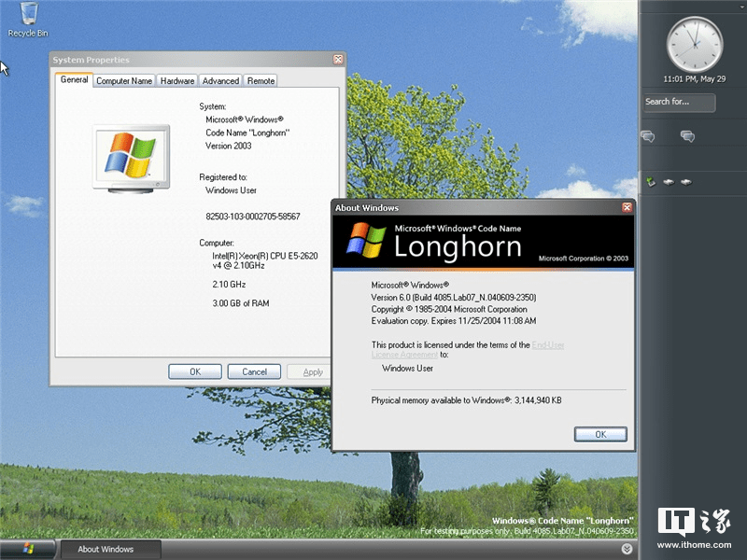
Task: Select the rightmost hard drive sidebar icon
Action: 687,183
